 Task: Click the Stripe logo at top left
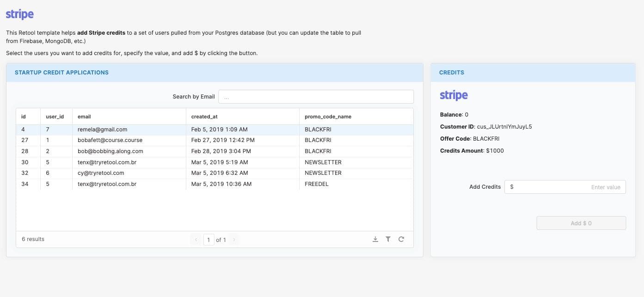pyautogui.click(x=20, y=14)
